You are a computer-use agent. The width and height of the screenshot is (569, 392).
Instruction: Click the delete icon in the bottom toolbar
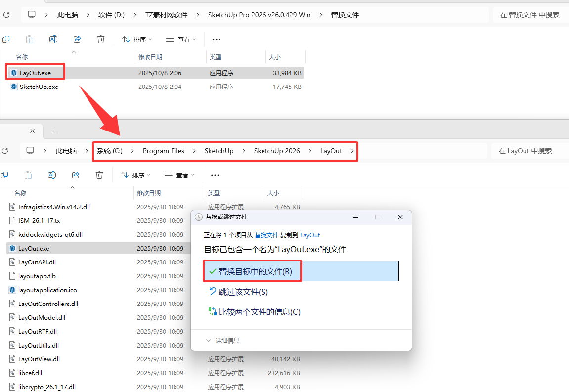click(x=99, y=175)
